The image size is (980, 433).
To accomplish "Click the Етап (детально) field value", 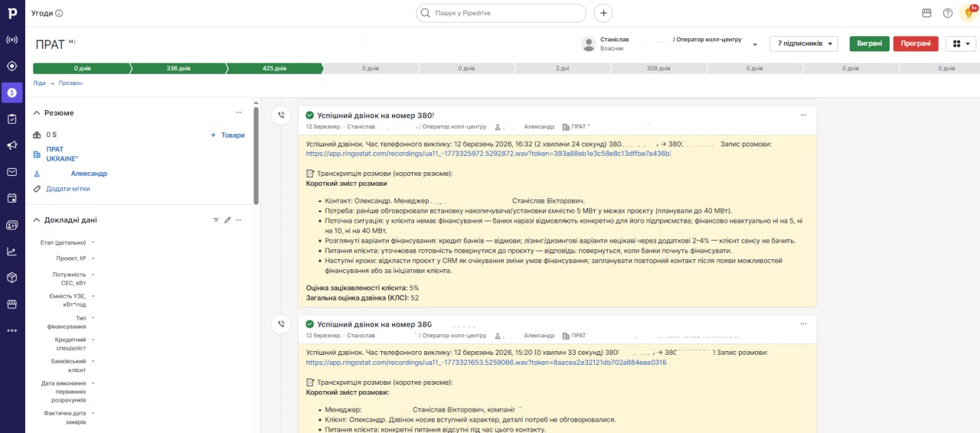I will pos(93,242).
